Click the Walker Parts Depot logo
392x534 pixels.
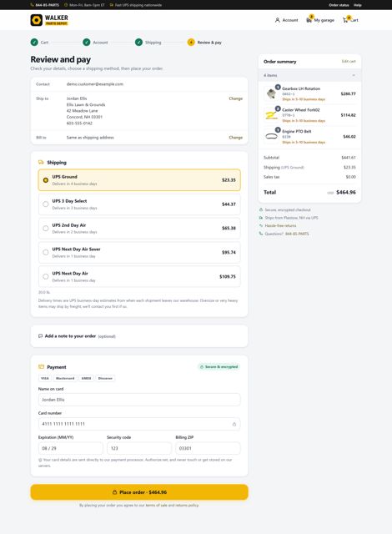[x=49, y=20]
